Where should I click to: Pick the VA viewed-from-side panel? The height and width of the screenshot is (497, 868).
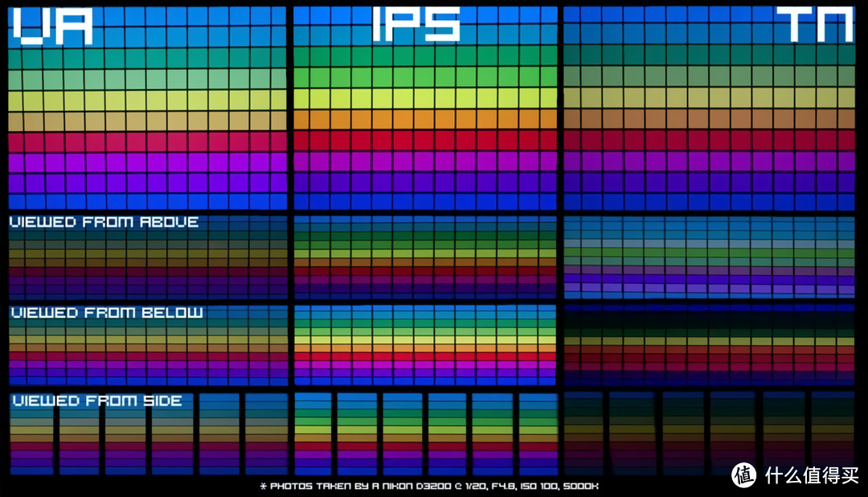pos(149,433)
